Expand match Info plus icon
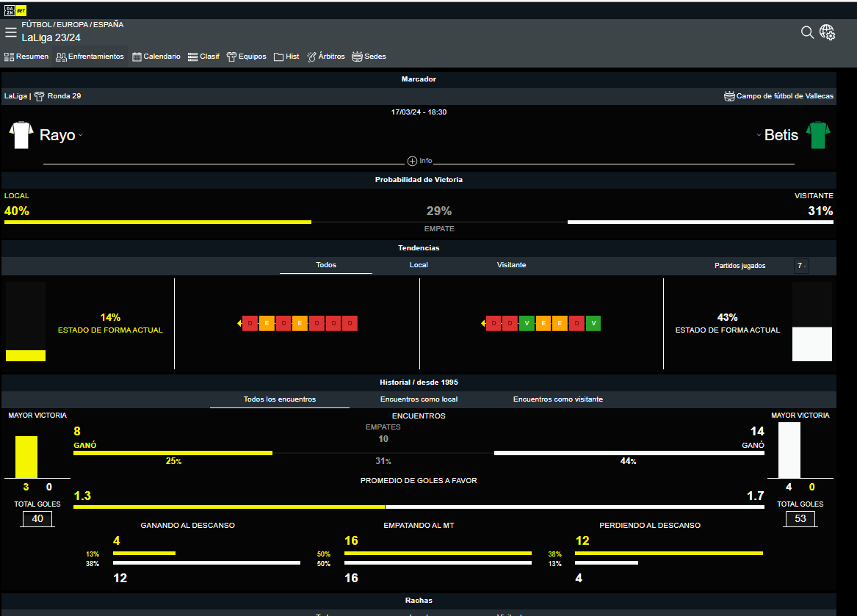Image resolution: width=857 pixels, height=616 pixels. (412, 161)
